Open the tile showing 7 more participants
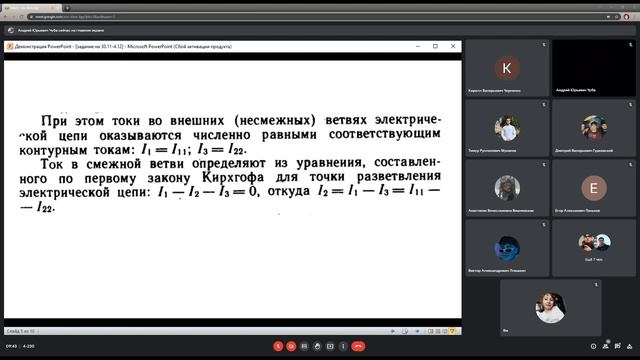Image resolution: width=640 pixels, height=360 pixels. pos(594,248)
